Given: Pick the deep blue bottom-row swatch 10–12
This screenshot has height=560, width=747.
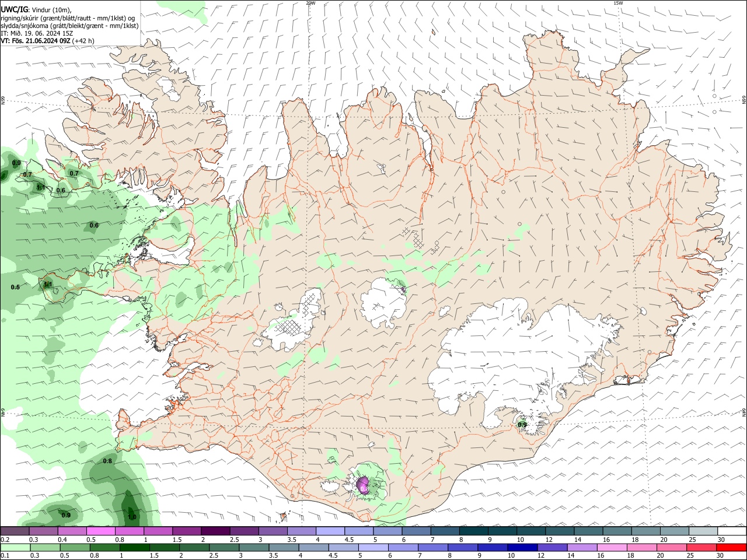Looking at the screenshot, I should 523,547.
